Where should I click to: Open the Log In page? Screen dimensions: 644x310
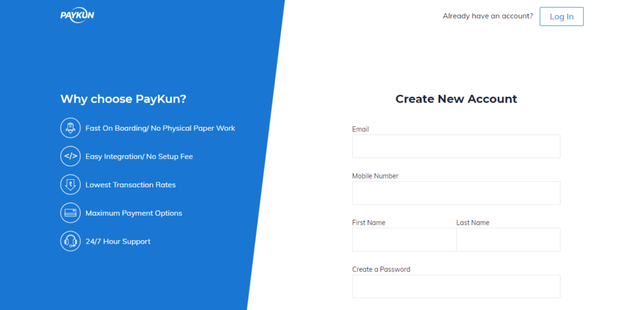[562, 16]
